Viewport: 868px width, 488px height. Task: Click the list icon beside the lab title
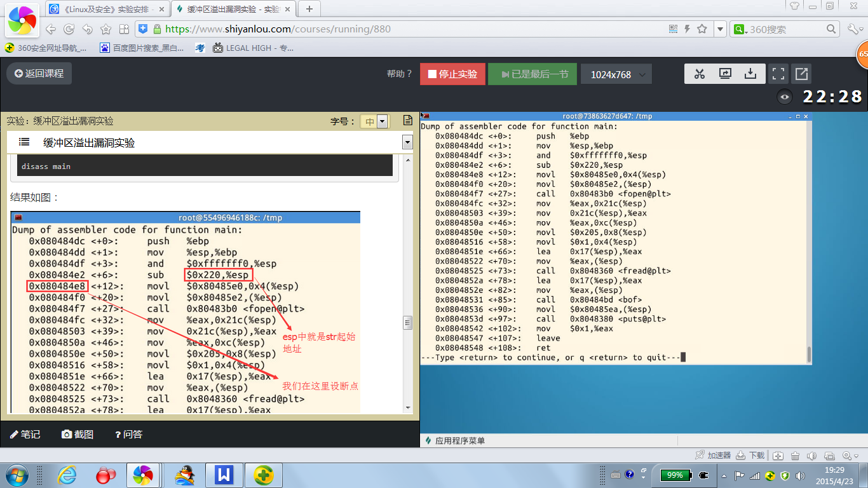click(x=24, y=142)
